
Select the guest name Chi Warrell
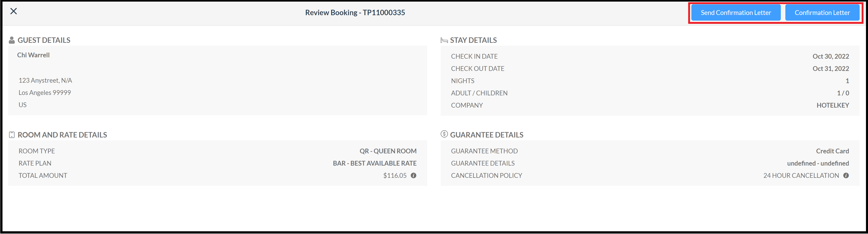pos(33,55)
